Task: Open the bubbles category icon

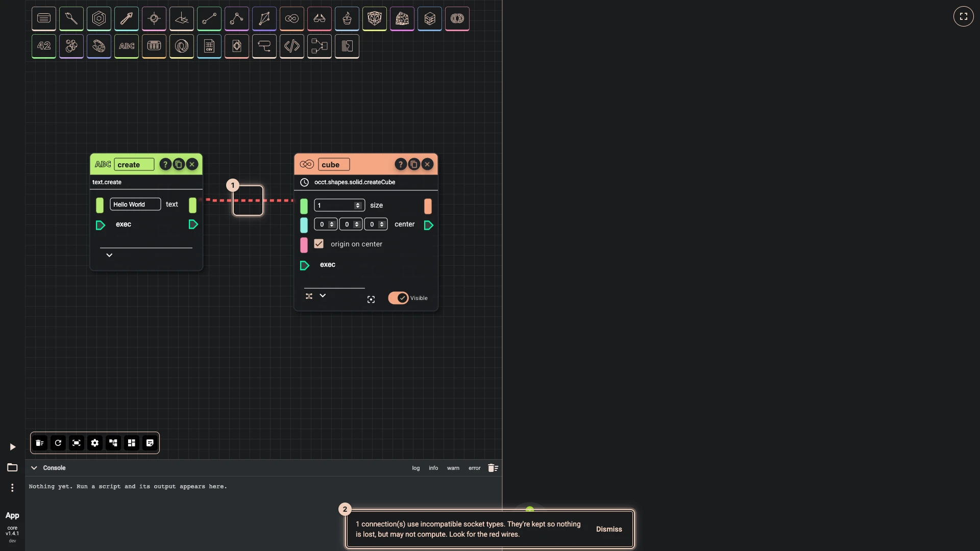Action: point(71,46)
